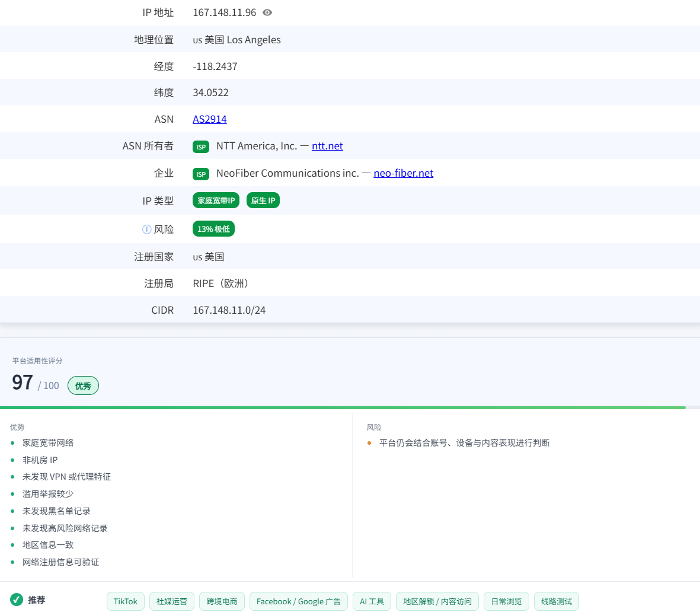
Task: Click risk item 平台仍会结合账号
Action: click(x=464, y=443)
